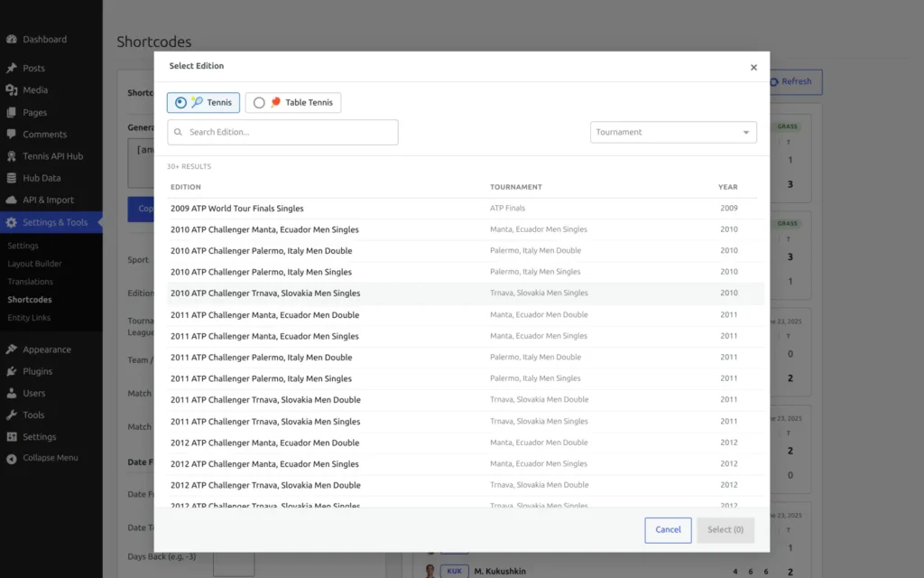Select 2011 ATP Challenger Palermo, Italy Men Singles
The image size is (924, 578).
click(466, 378)
